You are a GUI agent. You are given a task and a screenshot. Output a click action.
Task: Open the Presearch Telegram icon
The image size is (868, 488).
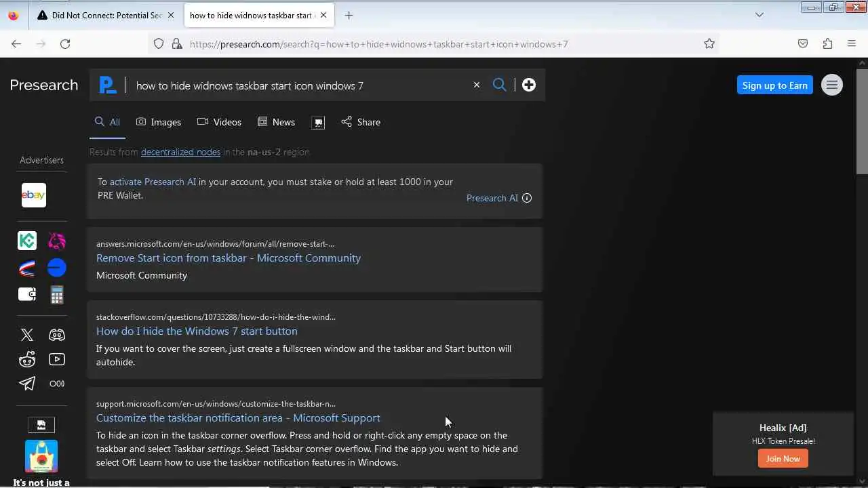pyautogui.click(x=27, y=384)
